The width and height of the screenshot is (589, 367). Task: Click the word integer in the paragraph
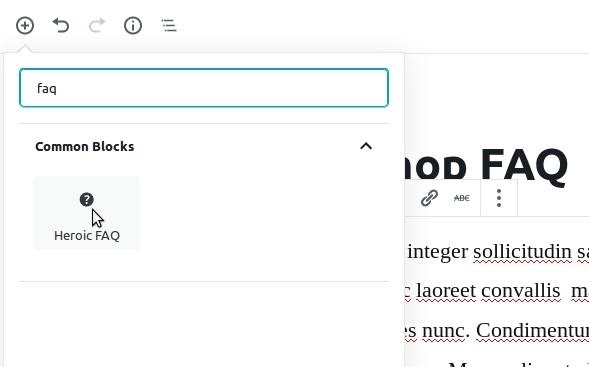pyautogui.click(x=438, y=252)
